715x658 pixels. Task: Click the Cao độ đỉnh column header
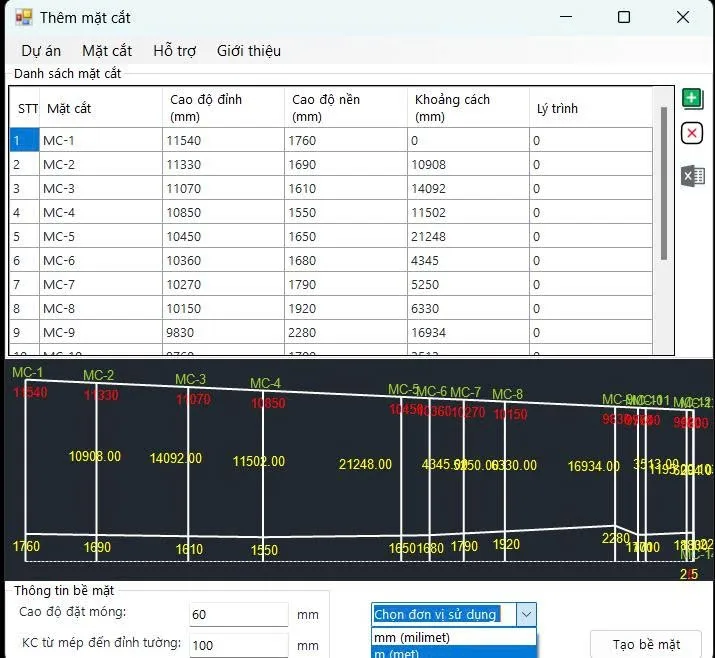click(x=223, y=108)
